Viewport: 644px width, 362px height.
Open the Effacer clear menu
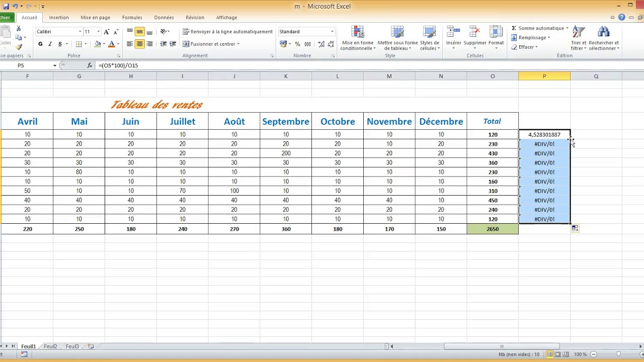pyautogui.click(x=524, y=47)
